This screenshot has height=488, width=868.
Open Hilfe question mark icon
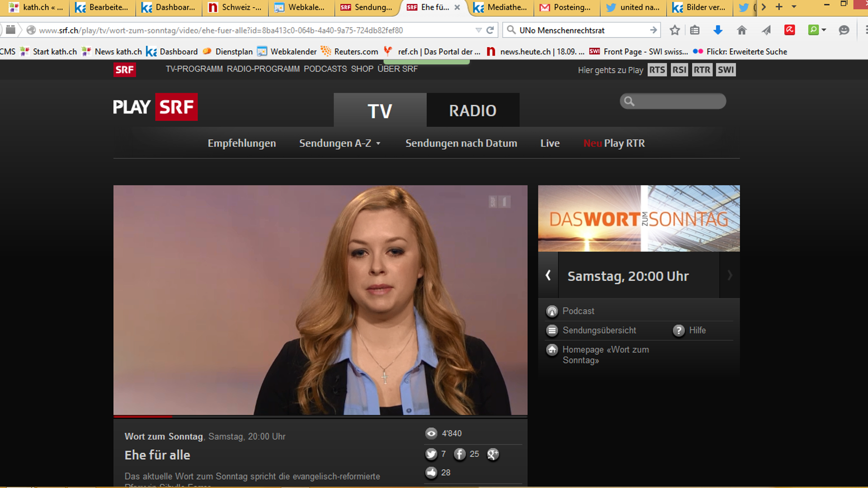(679, 331)
